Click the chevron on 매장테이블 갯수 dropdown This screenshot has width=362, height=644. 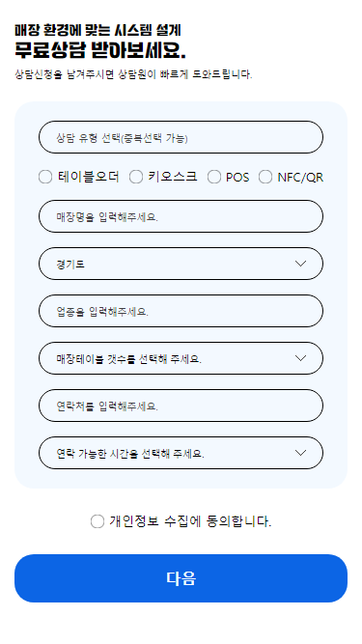tap(301, 358)
